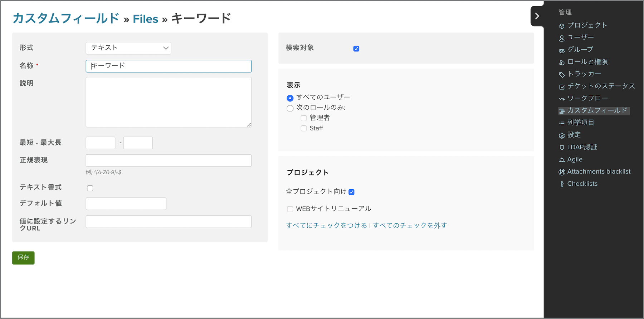Open ロールと権限 in the admin menu
Viewport: 644px width, 319px height.
(587, 62)
